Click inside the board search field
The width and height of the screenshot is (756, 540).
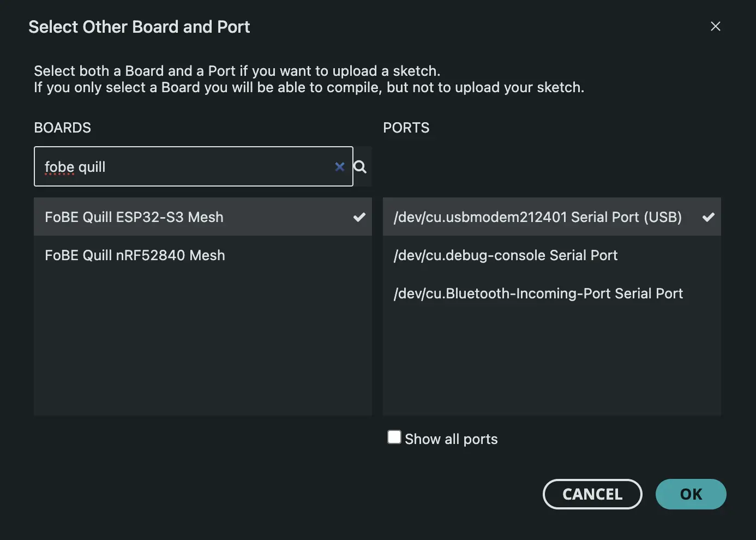pyautogui.click(x=191, y=167)
